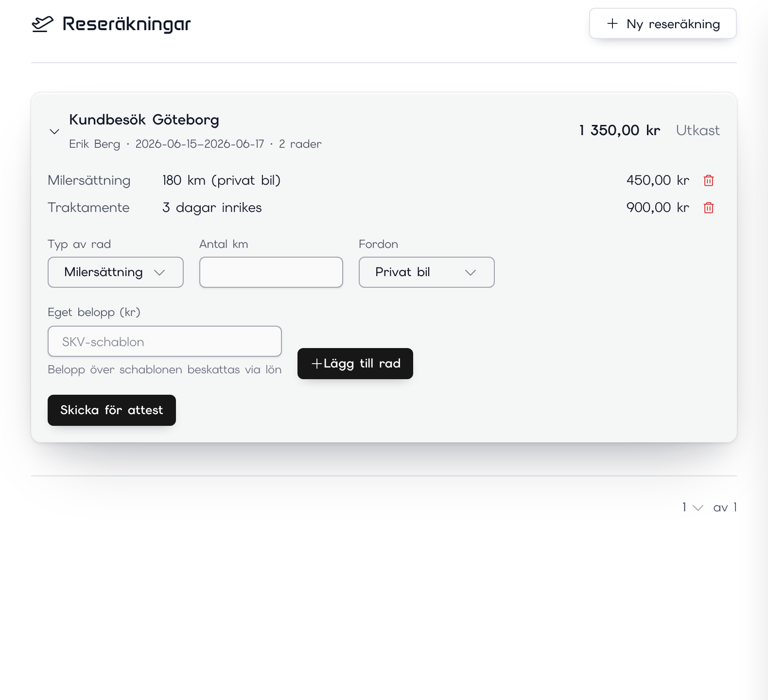Create a Ny reseräkning
768x700 pixels.
(663, 23)
